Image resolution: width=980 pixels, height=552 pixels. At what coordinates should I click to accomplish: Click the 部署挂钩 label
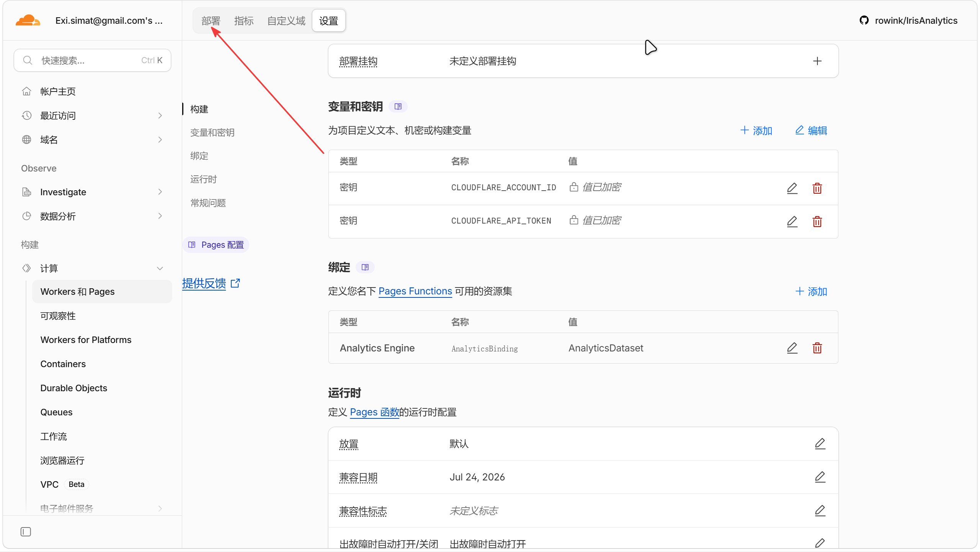pyautogui.click(x=358, y=61)
